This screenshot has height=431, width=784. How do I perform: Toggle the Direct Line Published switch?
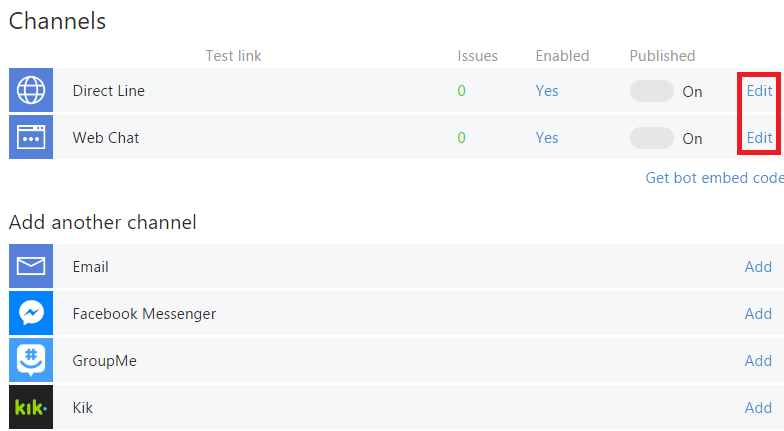tap(652, 91)
